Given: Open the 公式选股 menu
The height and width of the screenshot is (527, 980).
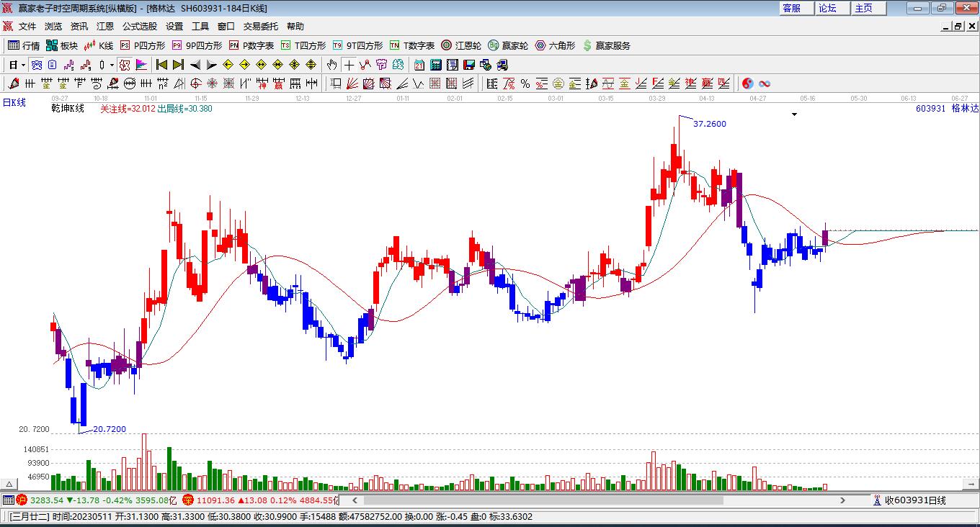Looking at the screenshot, I should (140, 27).
